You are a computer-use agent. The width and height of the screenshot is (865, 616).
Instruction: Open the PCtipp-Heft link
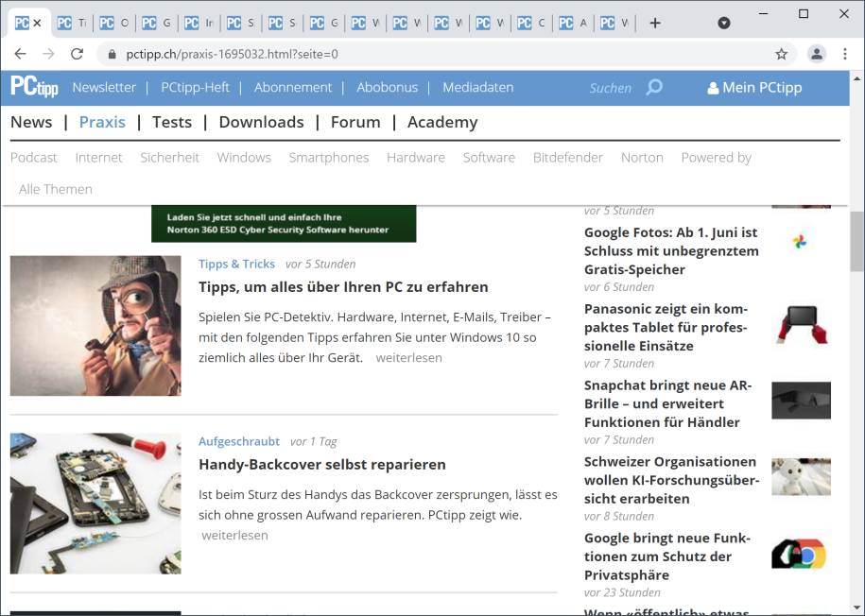pos(196,87)
